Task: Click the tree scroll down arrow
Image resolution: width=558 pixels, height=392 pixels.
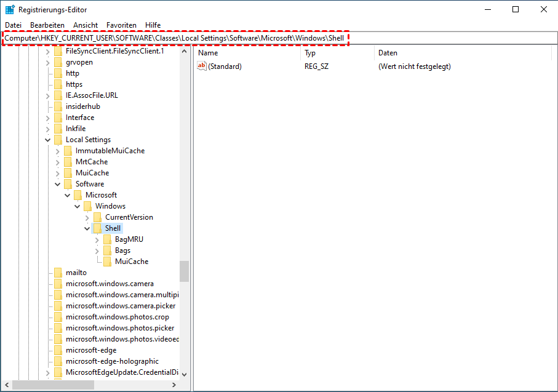Action: coord(184,374)
